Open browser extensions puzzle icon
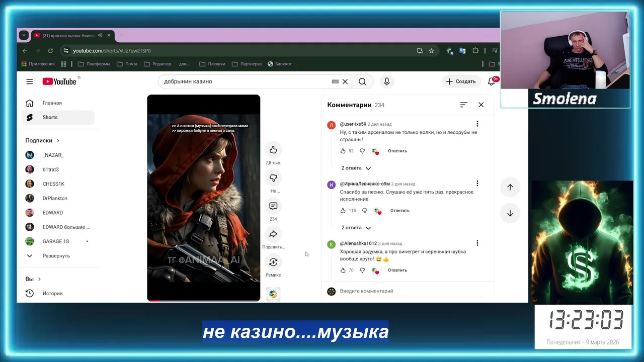Image resolution: width=644 pixels, height=362 pixels. click(x=475, y=51)
